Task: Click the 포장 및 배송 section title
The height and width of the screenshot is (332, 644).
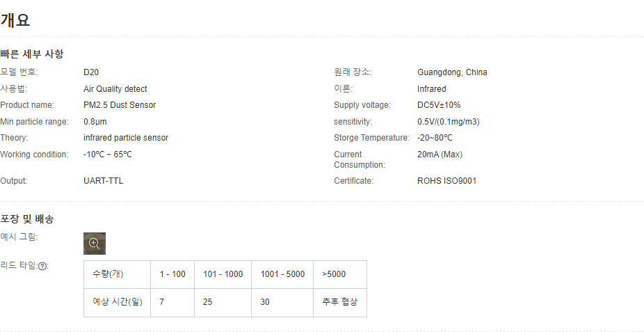Action: coord(27,219)
